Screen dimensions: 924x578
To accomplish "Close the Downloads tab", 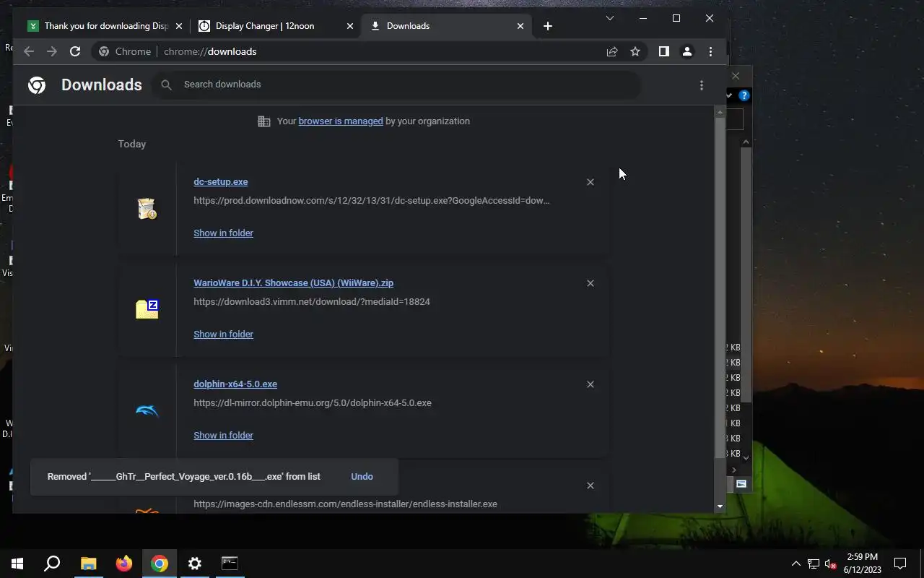I will pos(520,26).
